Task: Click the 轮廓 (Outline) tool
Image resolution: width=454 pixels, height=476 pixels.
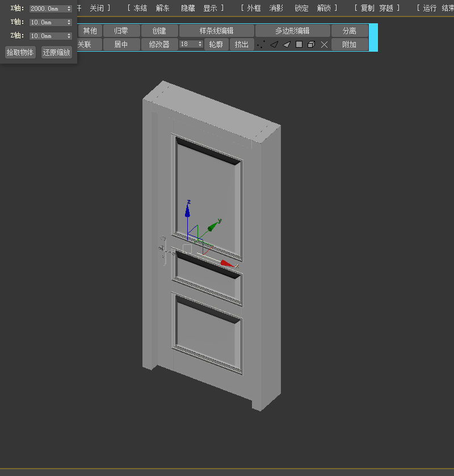Action: (216, 44)
